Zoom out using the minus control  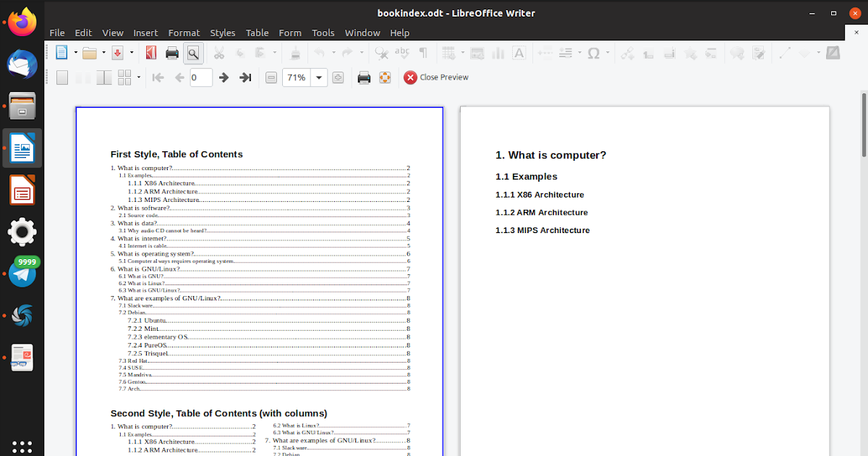pyautogui.click(x=271, y=77)
